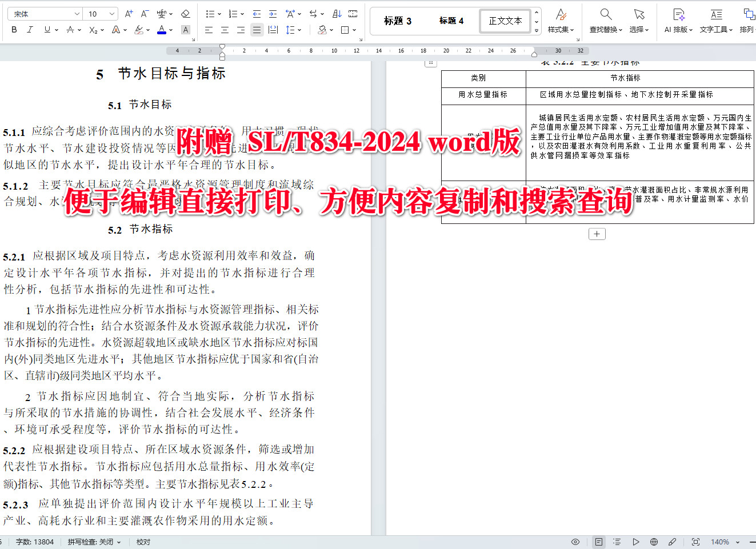
Task: Apply text effects icon
Action: pyautogui.click(x=117, y=30)
